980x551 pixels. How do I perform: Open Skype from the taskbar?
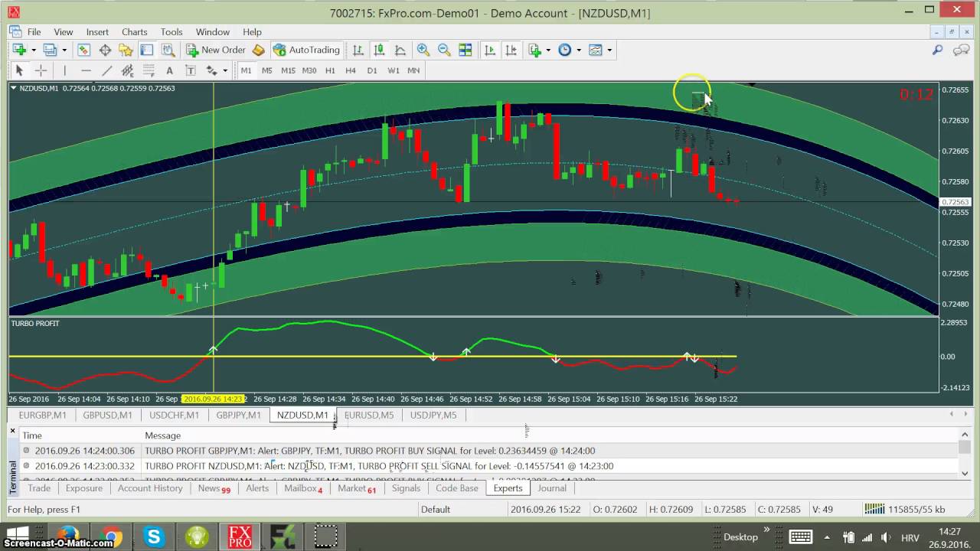(154, 536)
